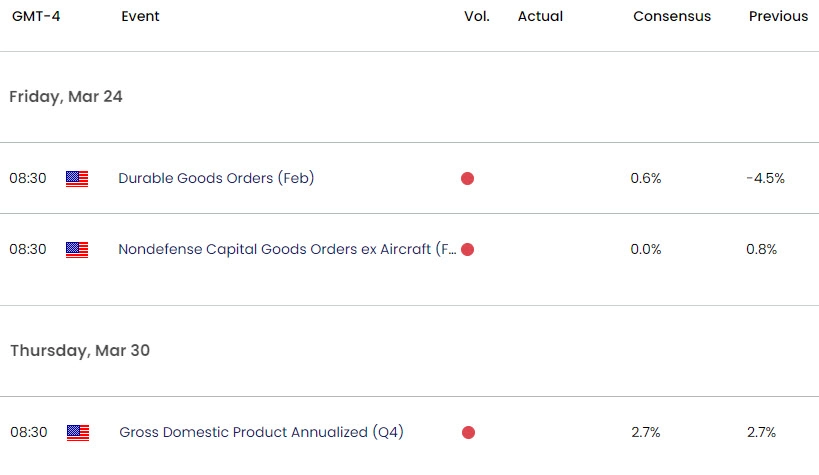Click the US flag beside Durable Goods Orders
819x475 pixels.
(x=77, y=179)
